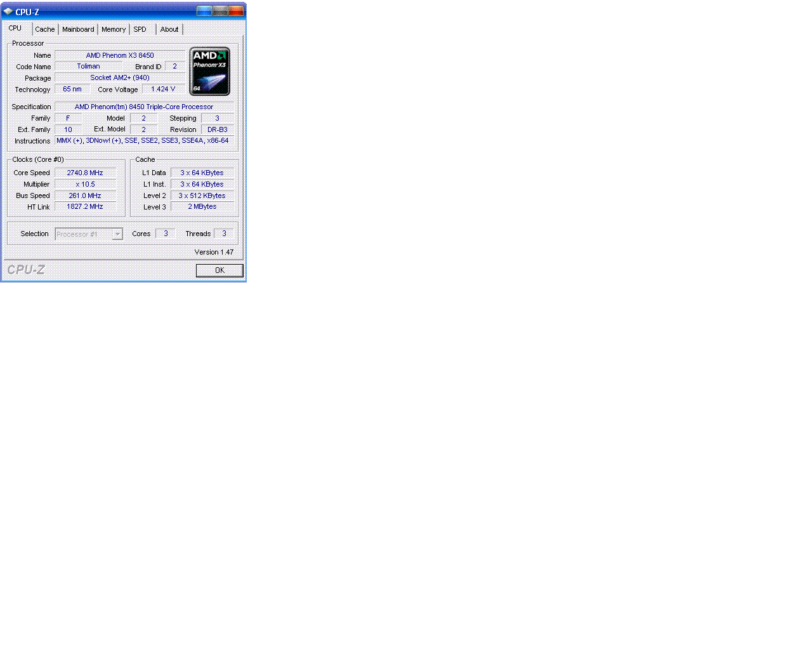The width and height of the screenshot is (812, 650).
Task: Click the Threads count field
Action: (x=224, y=234)
